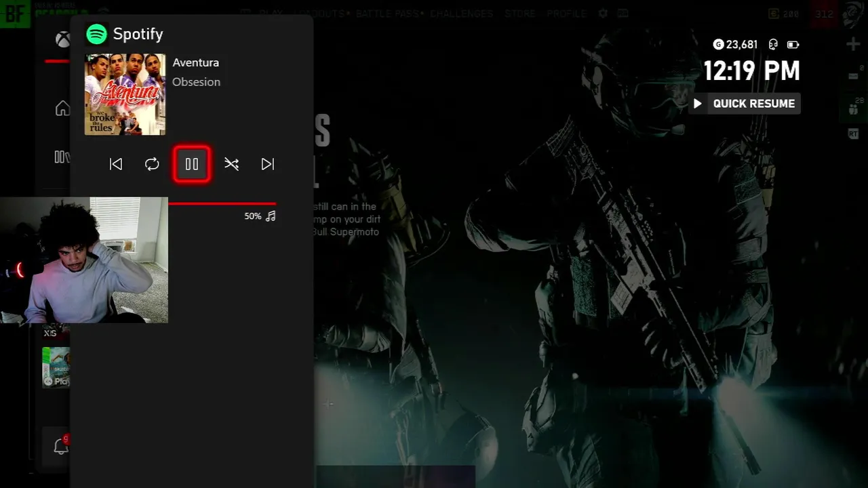The image size is (868, 488).
Task: Click the 'Obsesion' song title
Action: tap(196, 82)
